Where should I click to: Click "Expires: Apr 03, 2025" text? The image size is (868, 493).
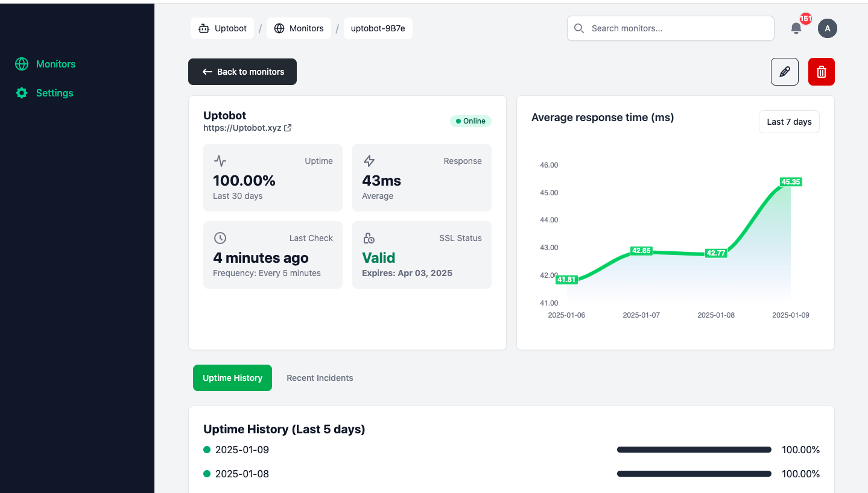click(x=407, y=273)
